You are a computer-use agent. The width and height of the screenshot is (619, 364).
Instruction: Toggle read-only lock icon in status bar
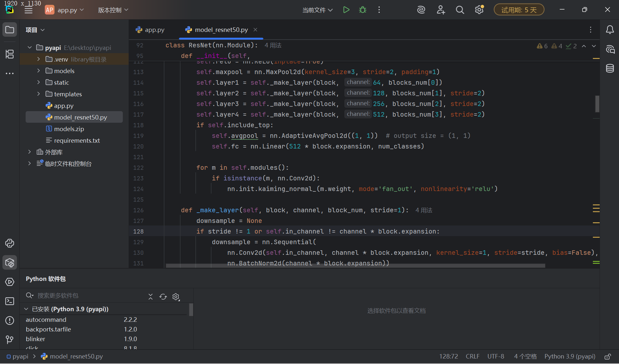pos(607,357)
